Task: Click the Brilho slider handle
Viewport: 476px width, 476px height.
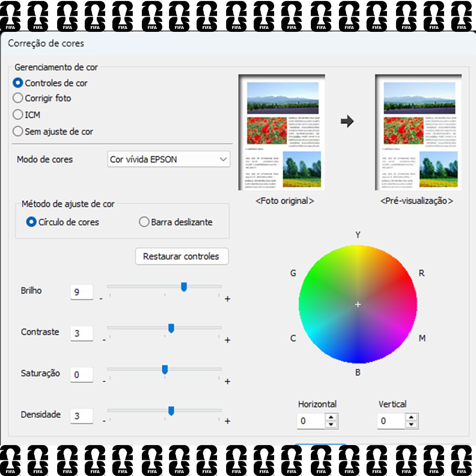Action: [x=184, y=287]
